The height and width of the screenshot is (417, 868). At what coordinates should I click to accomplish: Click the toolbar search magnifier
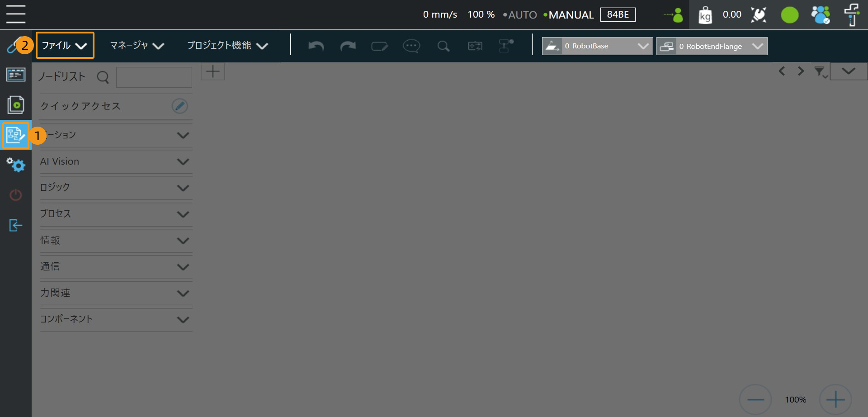443,46
